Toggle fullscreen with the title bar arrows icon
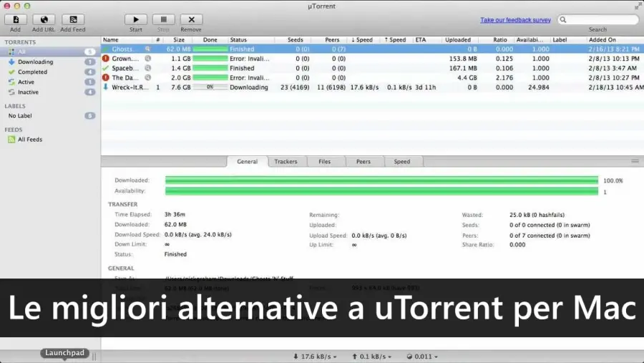644x363 pixels. click(638, 6)
